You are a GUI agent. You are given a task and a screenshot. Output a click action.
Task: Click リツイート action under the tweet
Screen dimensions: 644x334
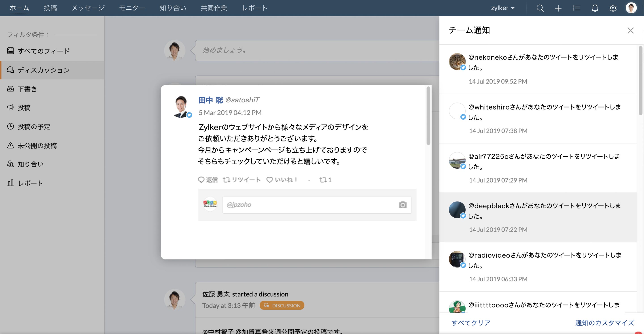[x=242, y=180]
